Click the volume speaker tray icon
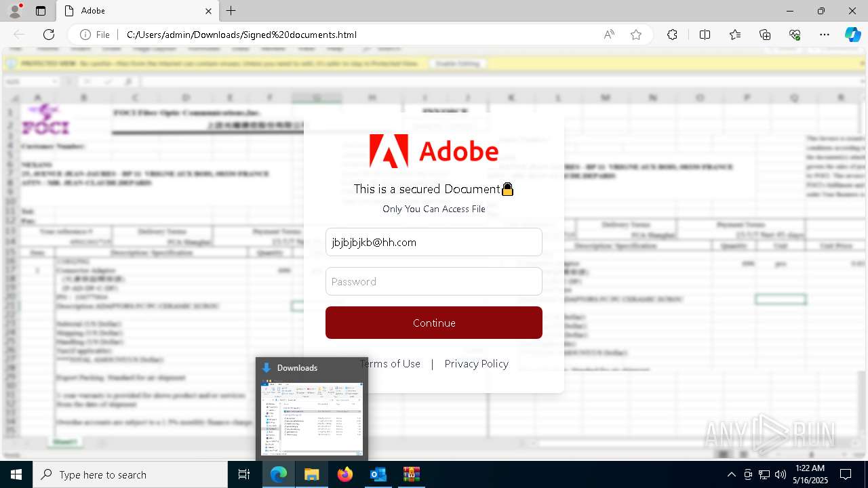 [x=781, y=474]
